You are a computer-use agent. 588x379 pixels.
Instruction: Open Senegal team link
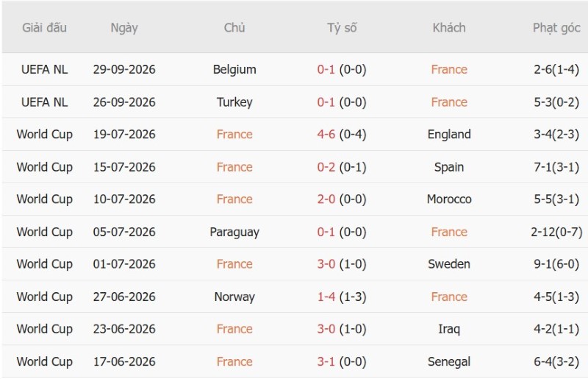pyautogui.click(x=449, y=362)
